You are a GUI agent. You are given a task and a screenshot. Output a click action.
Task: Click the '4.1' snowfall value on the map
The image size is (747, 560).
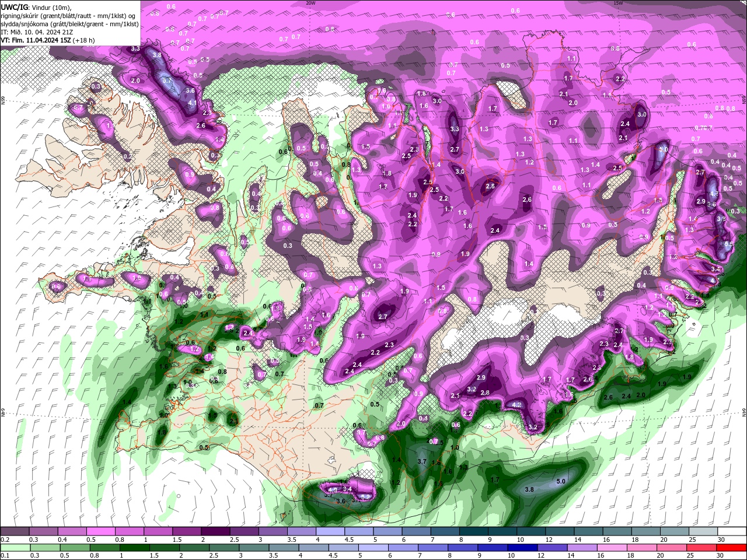click(x=193, y=102)
